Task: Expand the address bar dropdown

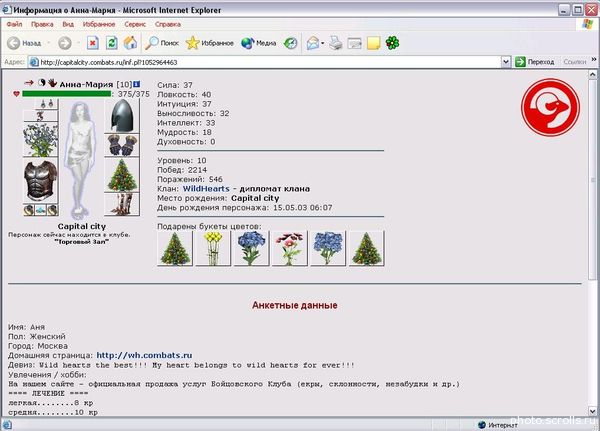Action: [x=506, y=62]
